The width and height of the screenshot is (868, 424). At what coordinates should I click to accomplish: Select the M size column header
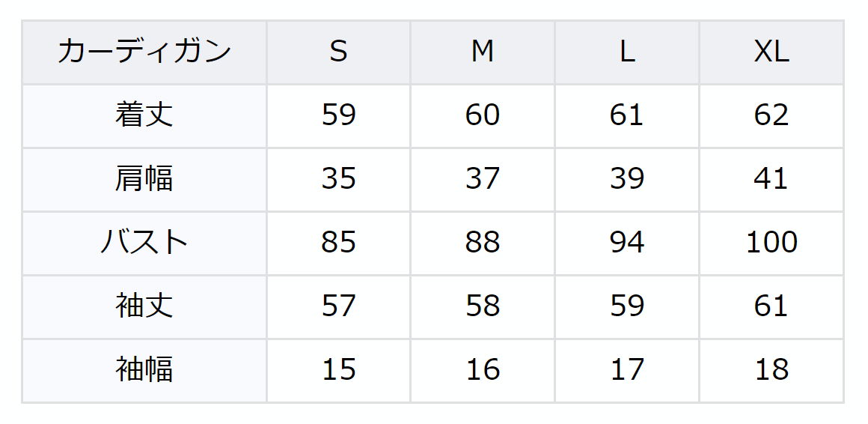pyautogui.click(x=483, y=52)
